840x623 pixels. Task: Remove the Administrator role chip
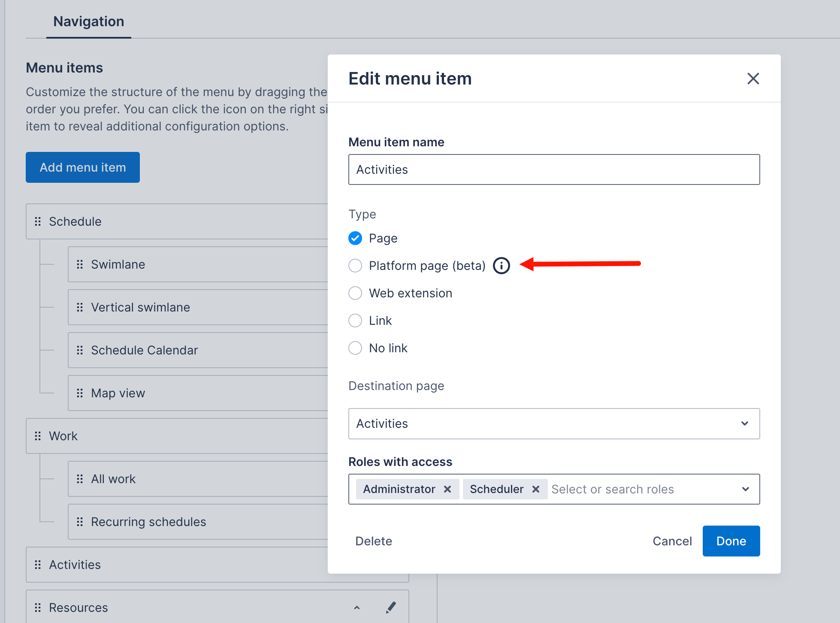point(447,489)
